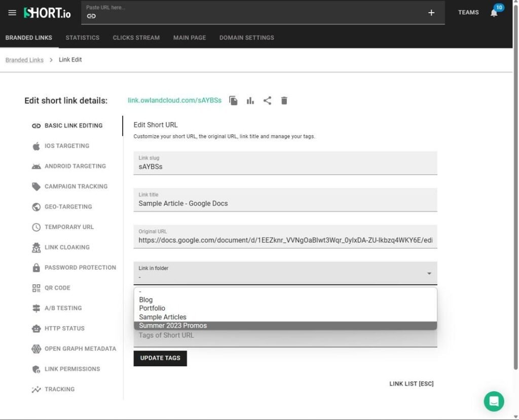Collapse the Link in folder dropdown arrow
Image resolution: width=519 pixels, height=420 pixels.
pos(429,274)
